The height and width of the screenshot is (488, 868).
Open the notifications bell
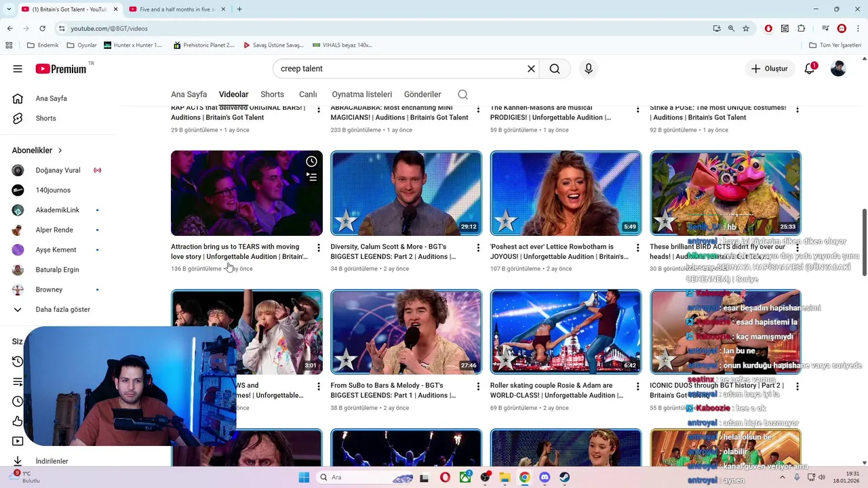809,68
